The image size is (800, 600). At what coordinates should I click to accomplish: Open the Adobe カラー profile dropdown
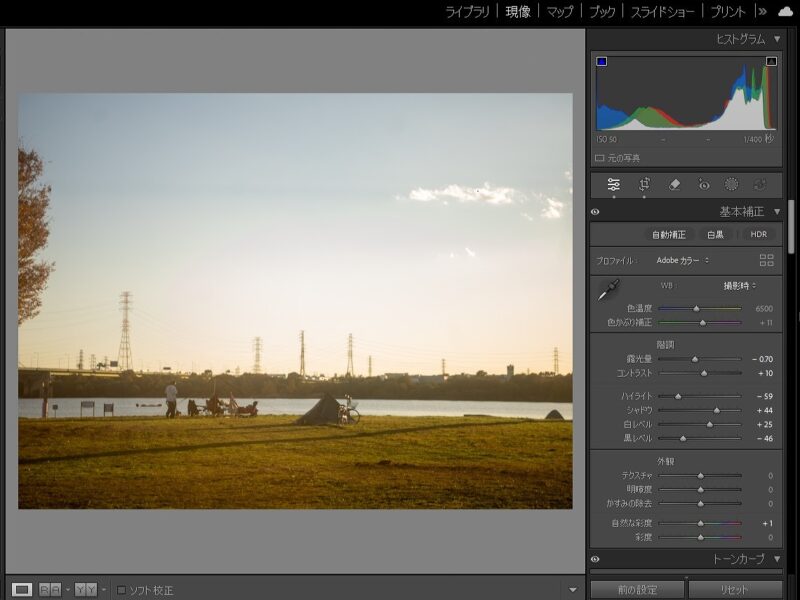pyautogui.click(x=682, y=260)
